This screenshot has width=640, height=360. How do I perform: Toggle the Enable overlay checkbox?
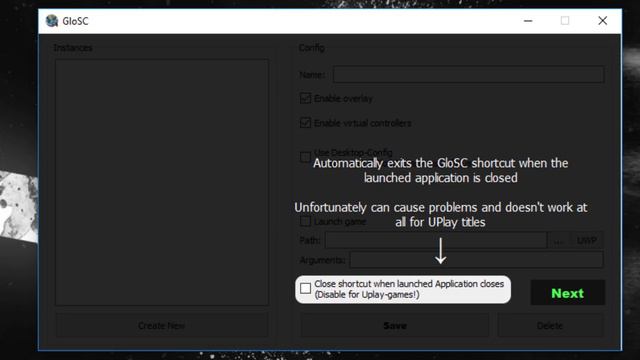tap(305, 98)
